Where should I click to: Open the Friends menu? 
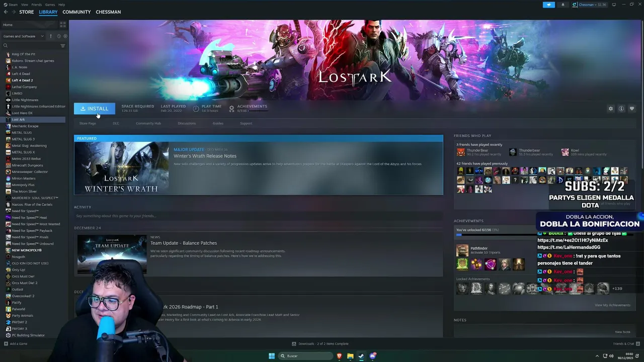(x=36, y=5)
